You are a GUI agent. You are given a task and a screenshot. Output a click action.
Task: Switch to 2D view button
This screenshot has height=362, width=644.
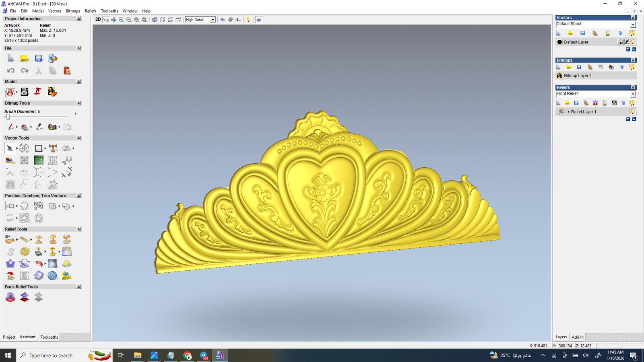(98, 19)
